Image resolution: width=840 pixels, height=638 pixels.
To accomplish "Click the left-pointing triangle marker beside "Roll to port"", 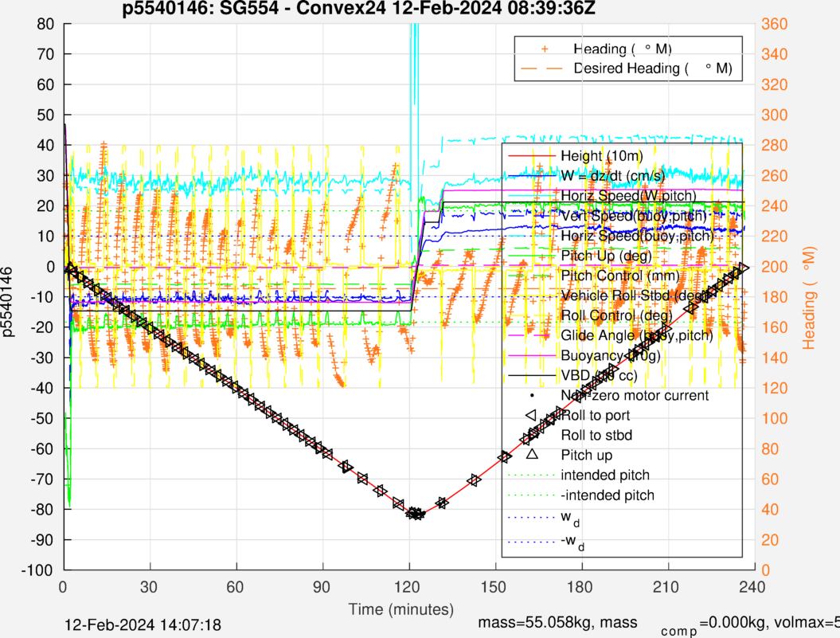I will pyautogui.click(x=531, y=416).
